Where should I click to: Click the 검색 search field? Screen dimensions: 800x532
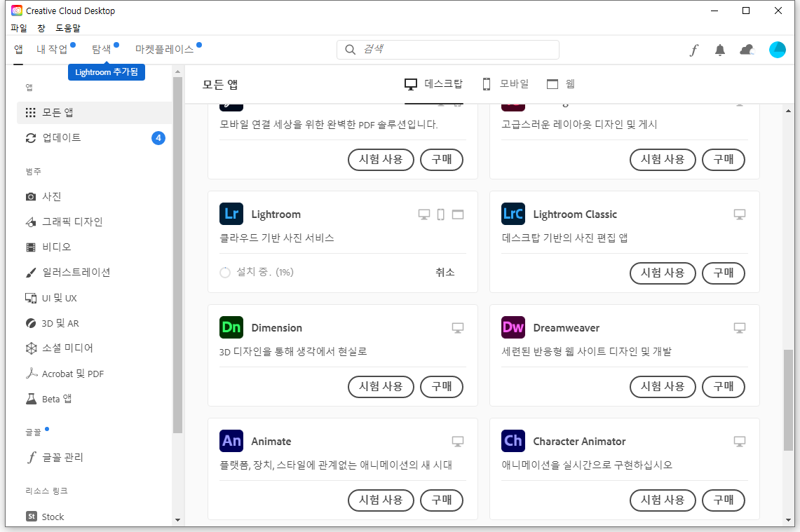click(448, 50)
